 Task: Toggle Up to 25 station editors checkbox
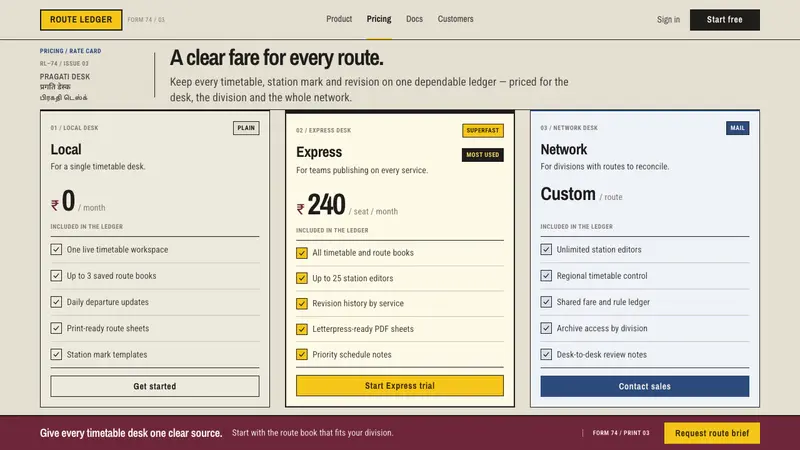tap(302, 278)
